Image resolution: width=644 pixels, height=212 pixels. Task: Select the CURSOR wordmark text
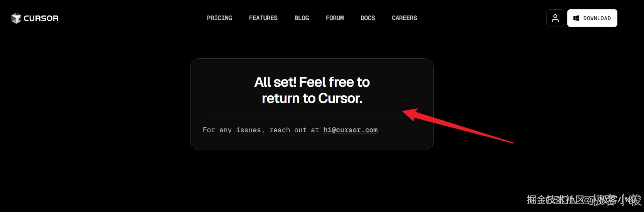pos(41,18)
